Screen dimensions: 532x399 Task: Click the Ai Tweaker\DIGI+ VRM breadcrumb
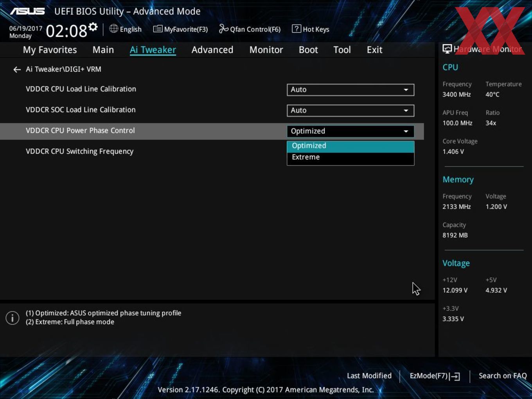pos(63,69)
